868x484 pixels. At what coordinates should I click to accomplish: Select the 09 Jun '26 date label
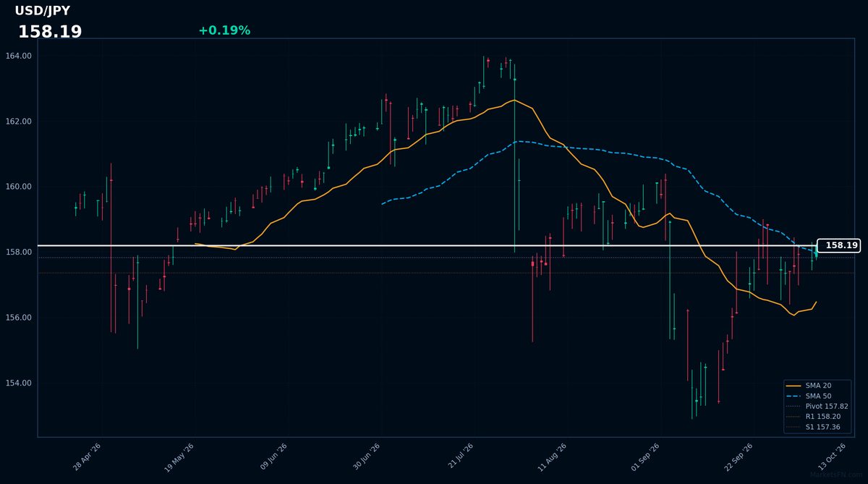point(273,457)
